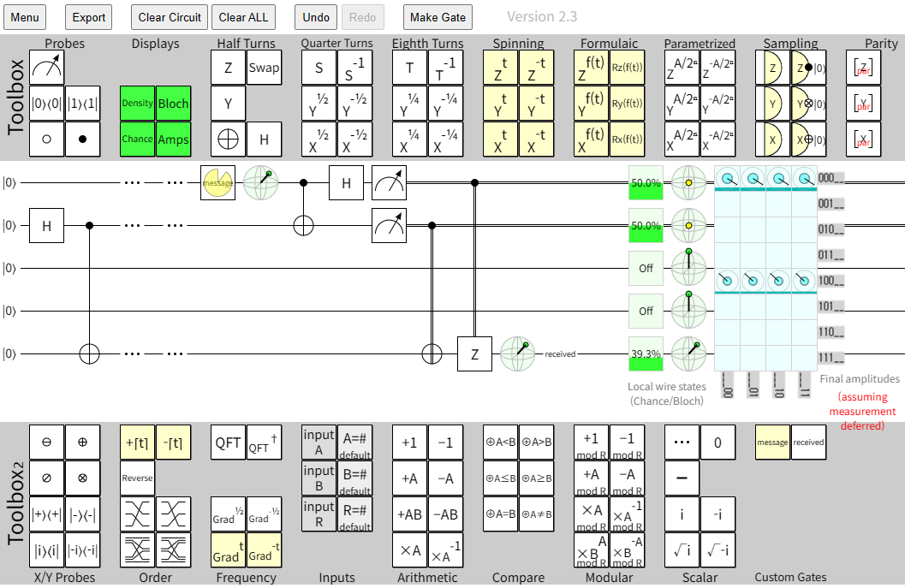Select the Density display tool
The width and height of the screenshot is (905, 588).
[137, 103]
